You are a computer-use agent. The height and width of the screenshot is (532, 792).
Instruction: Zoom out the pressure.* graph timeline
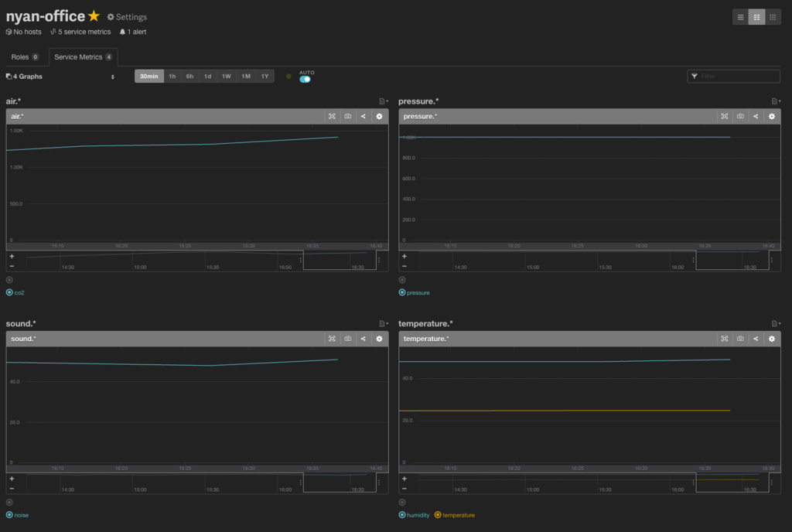click(x=404, y=266)
